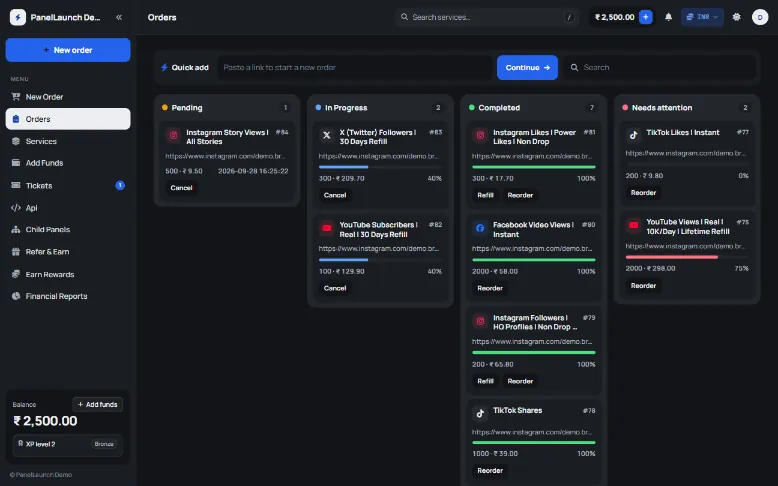Click Facebook icon on Video Views order
The image size is (778, 486).
click(x=480, y=228)
